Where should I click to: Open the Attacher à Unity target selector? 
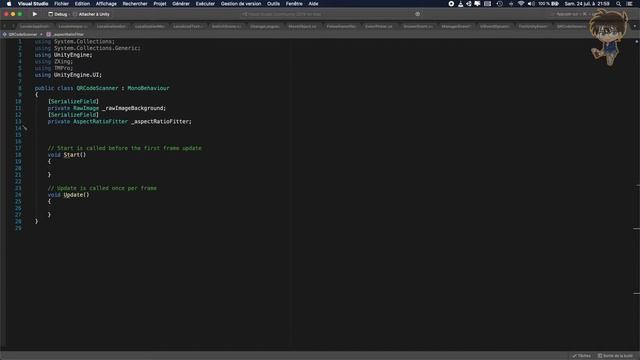91,14
